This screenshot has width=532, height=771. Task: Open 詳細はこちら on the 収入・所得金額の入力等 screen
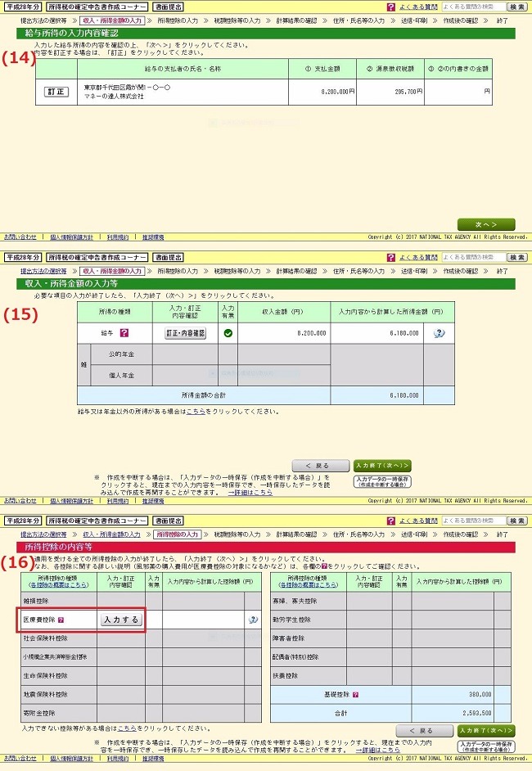coord(250,492)
